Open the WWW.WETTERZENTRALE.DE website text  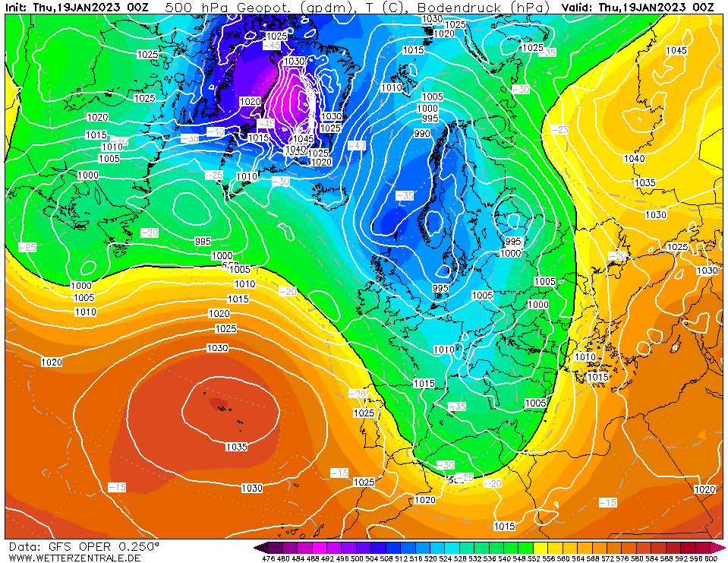(x=74, y=558)
